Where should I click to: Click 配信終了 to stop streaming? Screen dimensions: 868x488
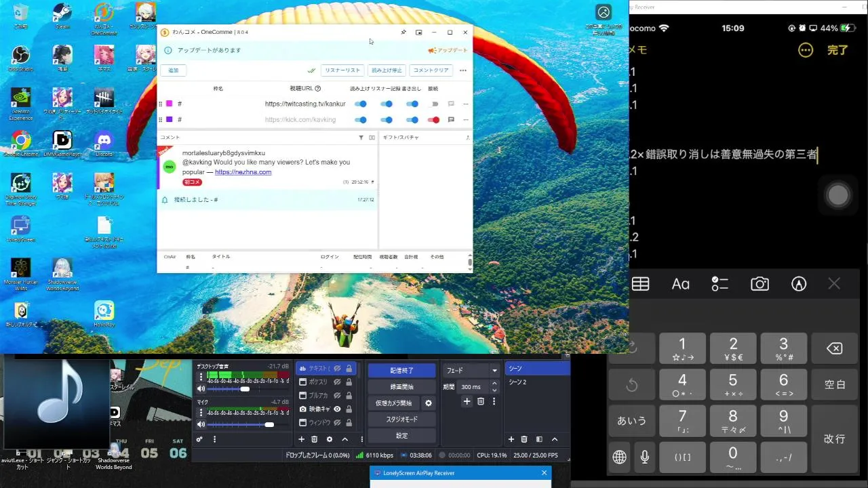402,371
